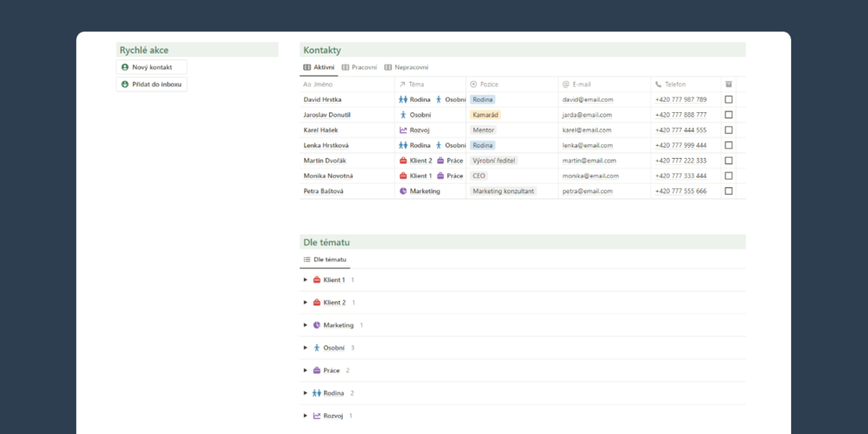Click the CEO position tag
This screenshot has width=868, height=434.
(478, 176)
